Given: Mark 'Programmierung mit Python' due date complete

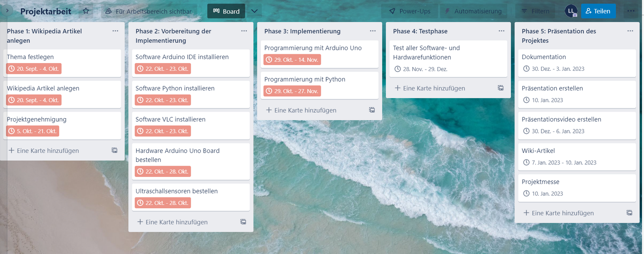Looking at the screenshot, I should click(292, 91).
